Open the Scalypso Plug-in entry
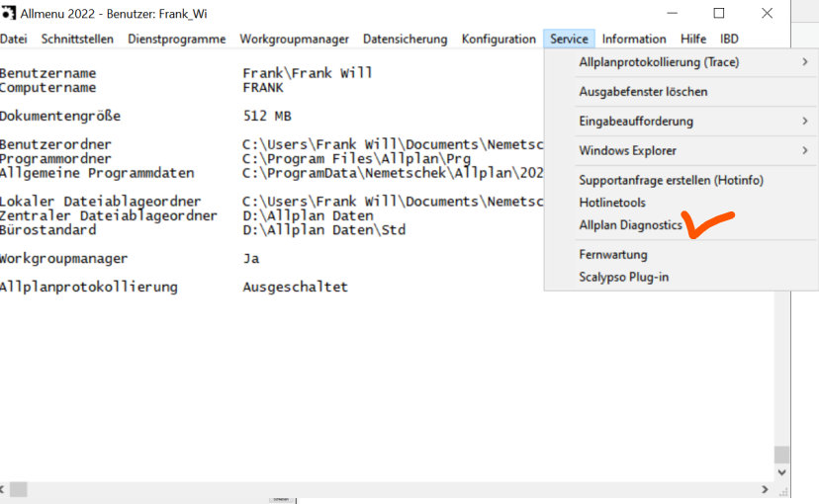Screen dimensions: 819x504 [x=623, y=277]
